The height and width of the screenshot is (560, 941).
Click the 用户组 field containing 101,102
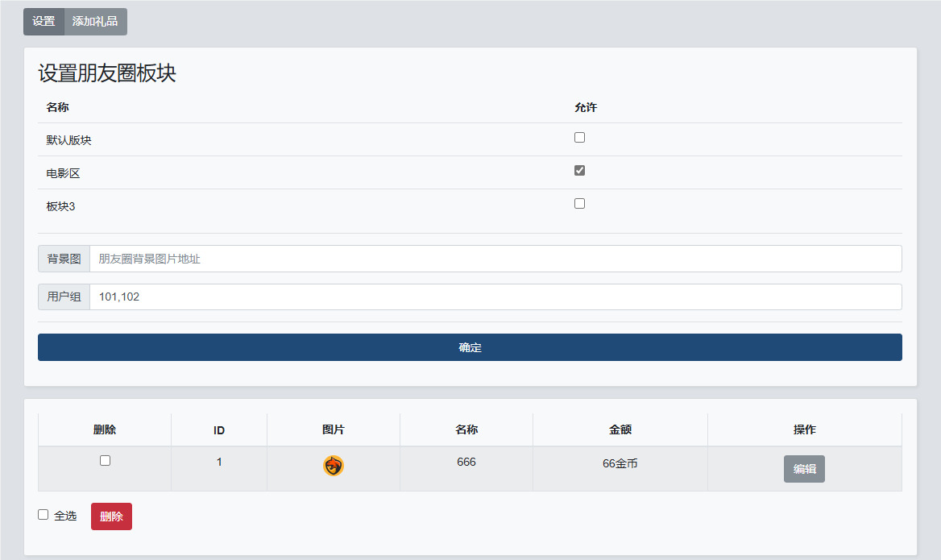pyautogui.click(x=495, y=297)
